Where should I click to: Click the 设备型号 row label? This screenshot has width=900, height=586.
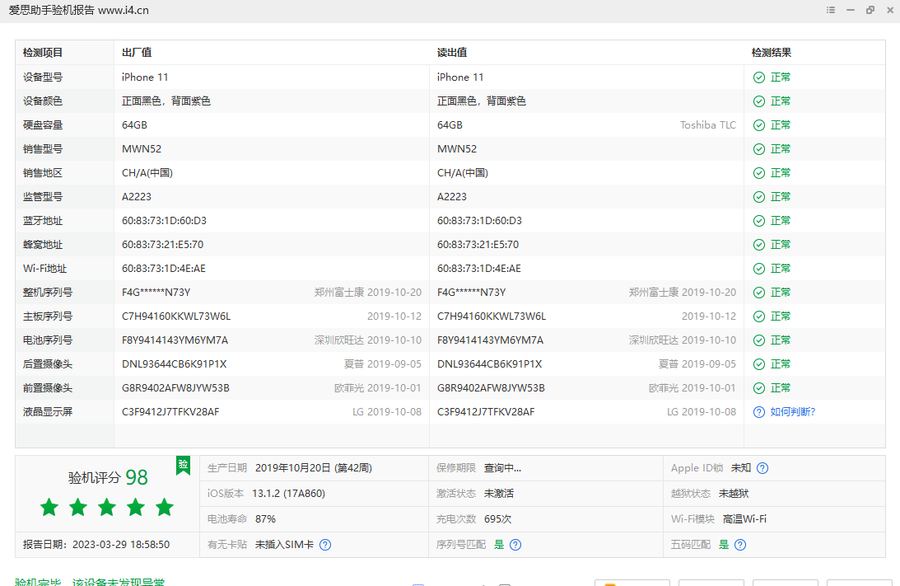point(43,77)
